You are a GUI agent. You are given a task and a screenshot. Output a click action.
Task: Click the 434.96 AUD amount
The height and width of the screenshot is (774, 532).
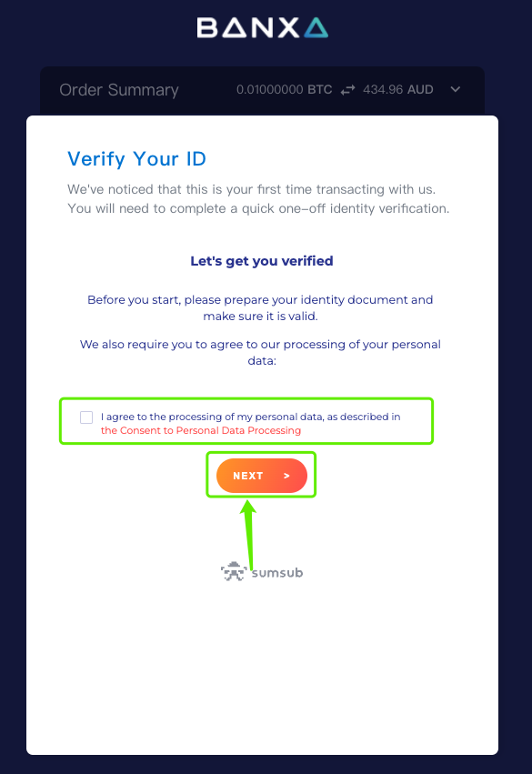(398, 89)
